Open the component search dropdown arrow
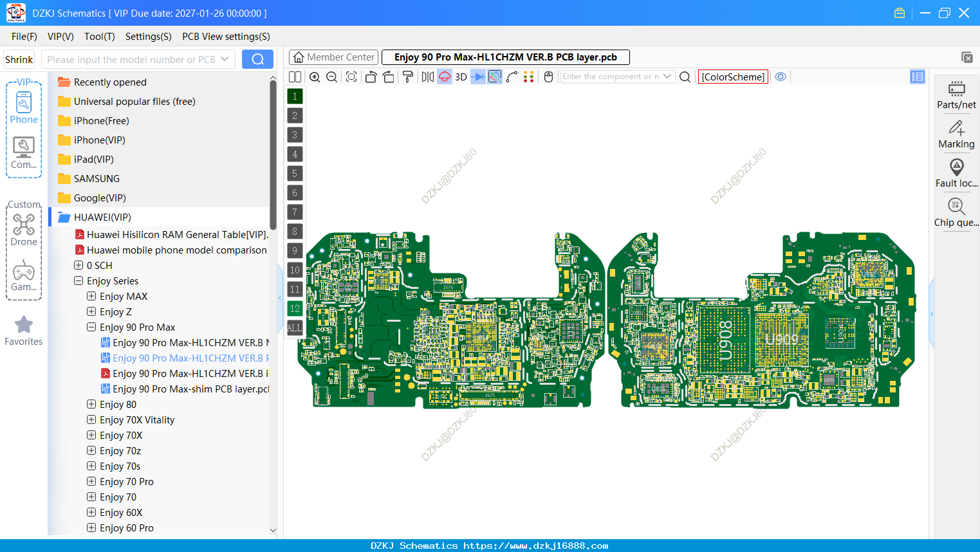Viewport: 980px width, 552px height. [667, 77]
